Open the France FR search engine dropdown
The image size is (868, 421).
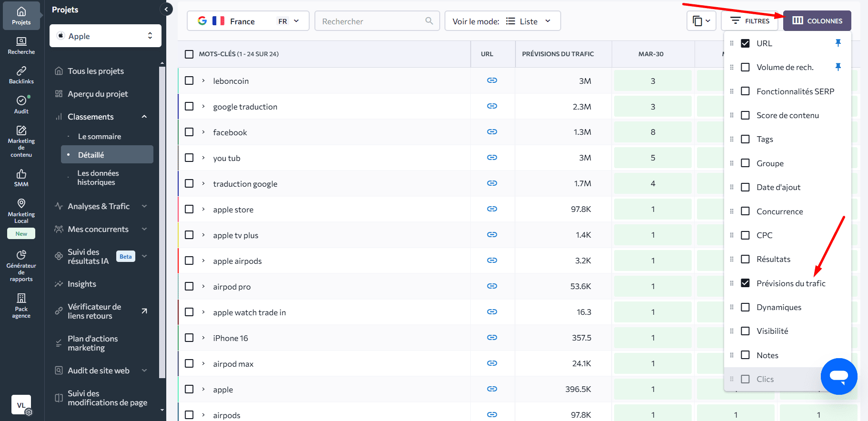[248, 21]
